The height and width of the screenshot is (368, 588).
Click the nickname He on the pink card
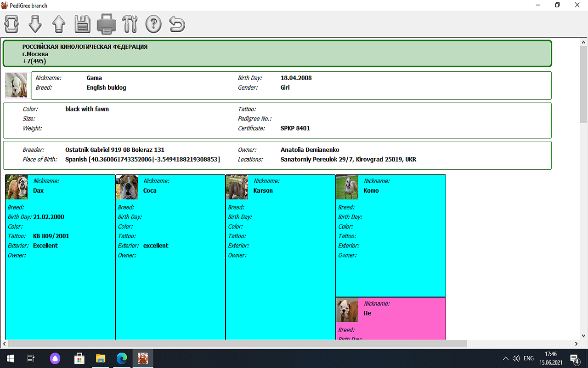pos(367,313)
